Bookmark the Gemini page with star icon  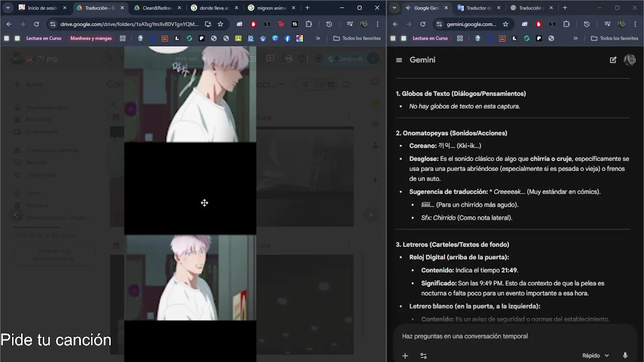click(506, 24)
